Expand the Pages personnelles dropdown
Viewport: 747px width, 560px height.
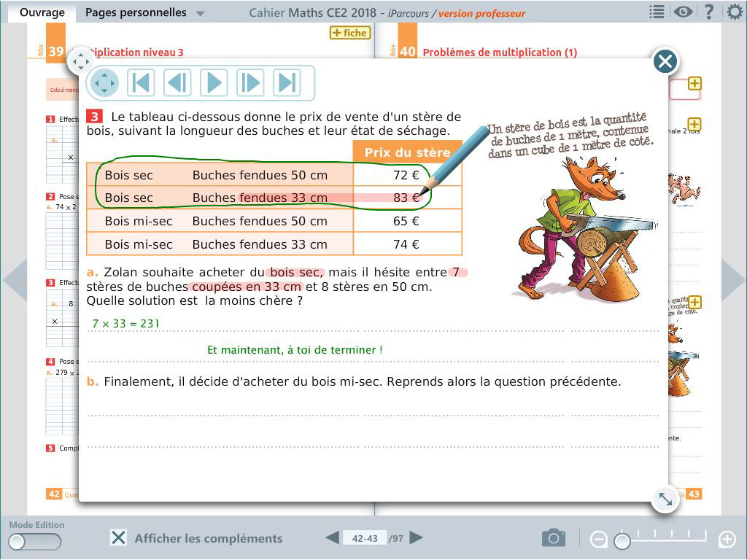click(x=201, y=13)
